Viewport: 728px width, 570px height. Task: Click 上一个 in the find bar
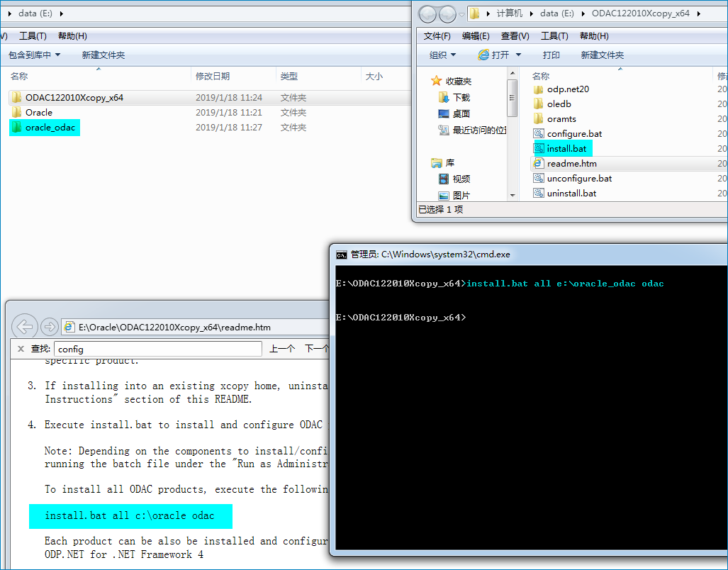pyautogui.click(x=282, y=349)
